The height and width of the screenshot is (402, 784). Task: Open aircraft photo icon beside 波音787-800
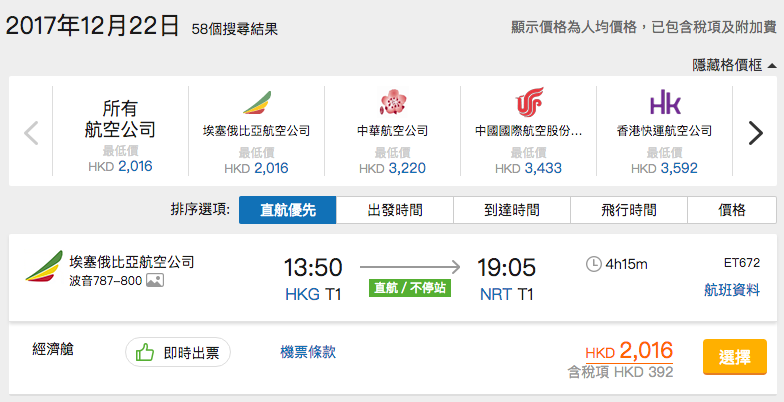tap(155, 280)
